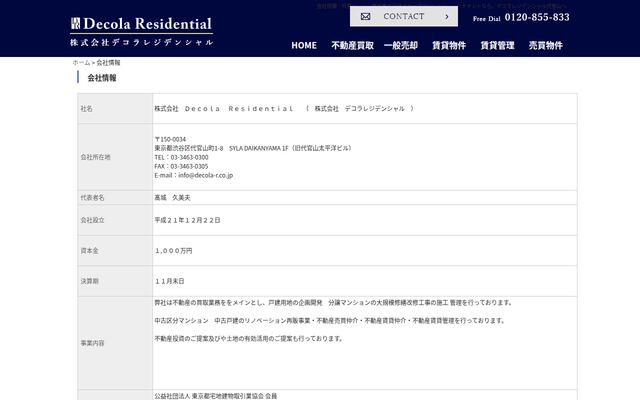Click the value １１月末日
This screenshot has width=640, height=400.
[169, 281]
